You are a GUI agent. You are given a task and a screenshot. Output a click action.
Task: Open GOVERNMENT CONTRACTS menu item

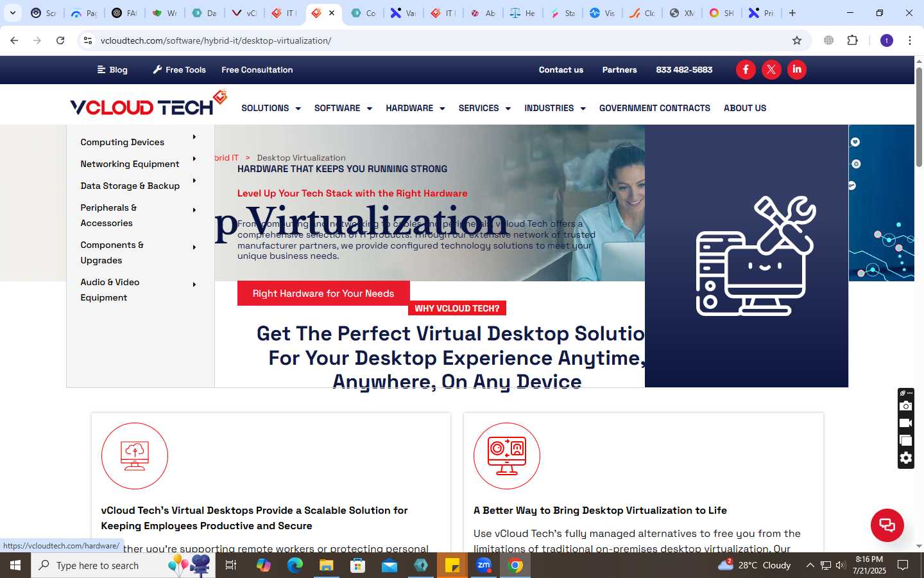tap(654, 108)
